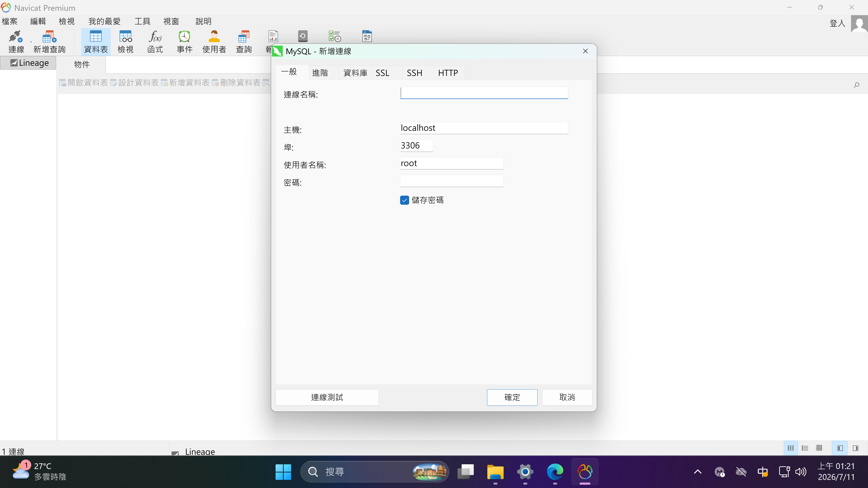Image resolution: width=868 pixels, height=488 pixels.
Task: Open Task View on the taskbar
Action: point(466,472)
